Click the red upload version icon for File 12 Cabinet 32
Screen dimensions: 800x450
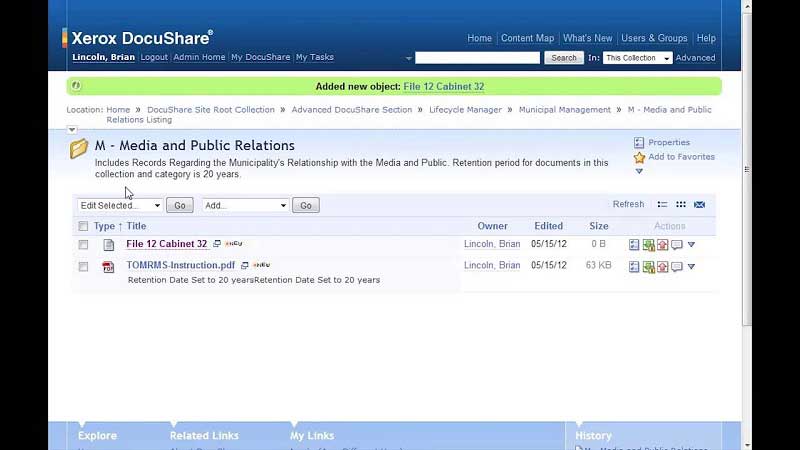663,245
